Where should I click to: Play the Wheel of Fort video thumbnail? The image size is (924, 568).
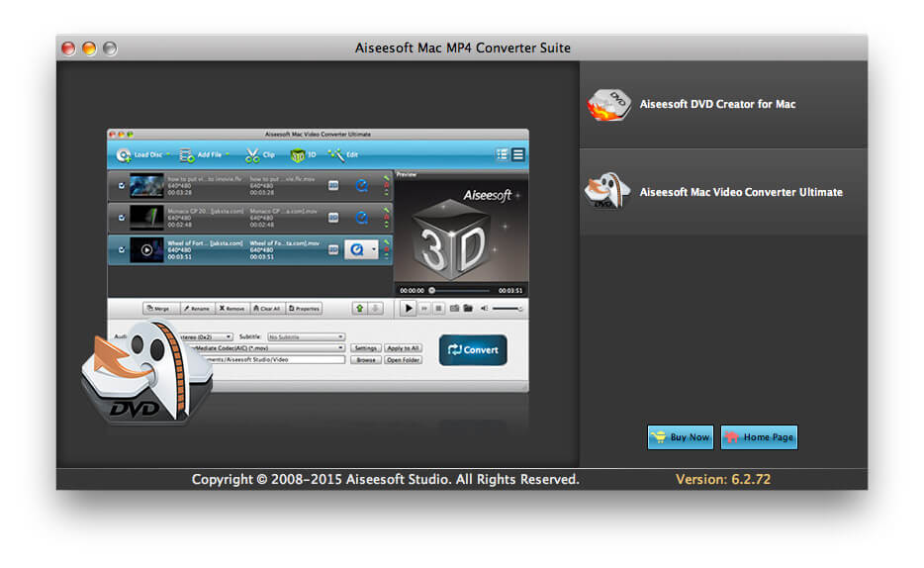point(146,249)
